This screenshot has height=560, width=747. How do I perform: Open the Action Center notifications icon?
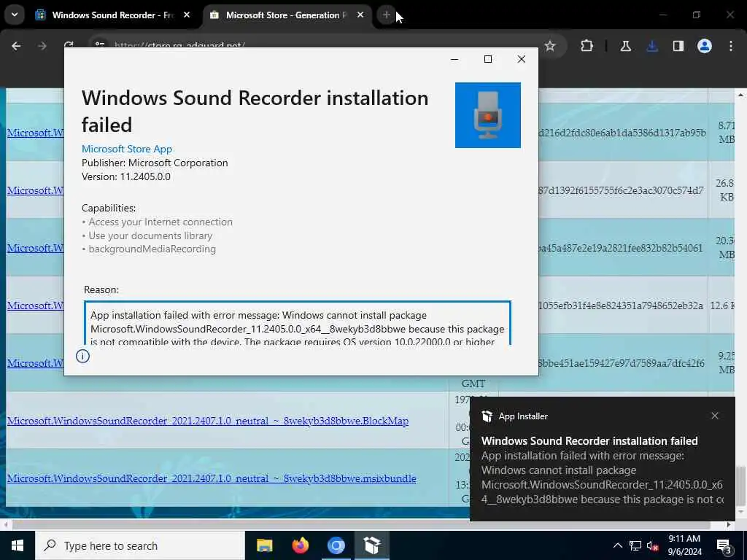click(x=724, y=546)
